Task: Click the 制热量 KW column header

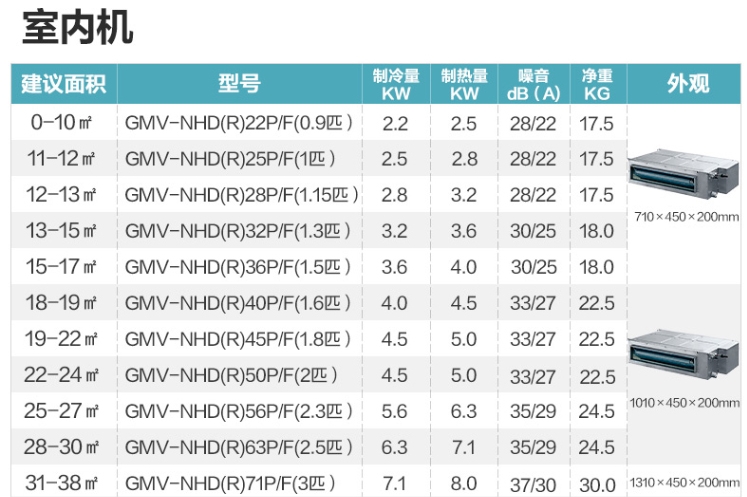Action: click(x=464, y=84)
